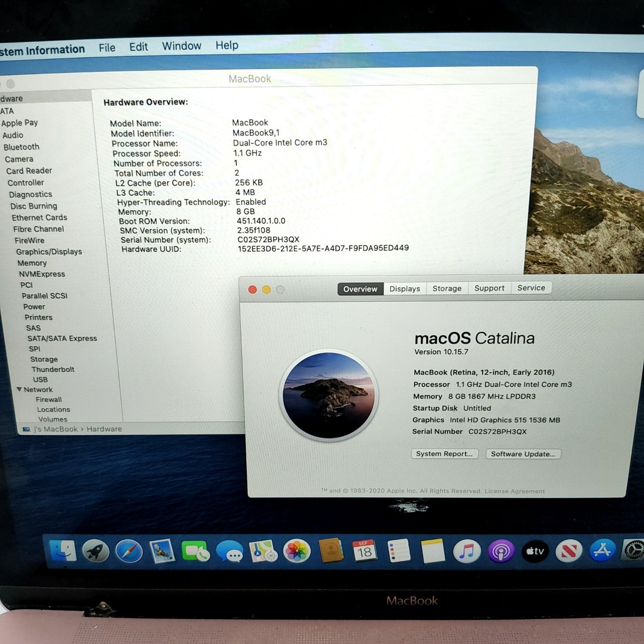
Task: Open FaceTime from the Dock
Action: click(x=195, y=551)
